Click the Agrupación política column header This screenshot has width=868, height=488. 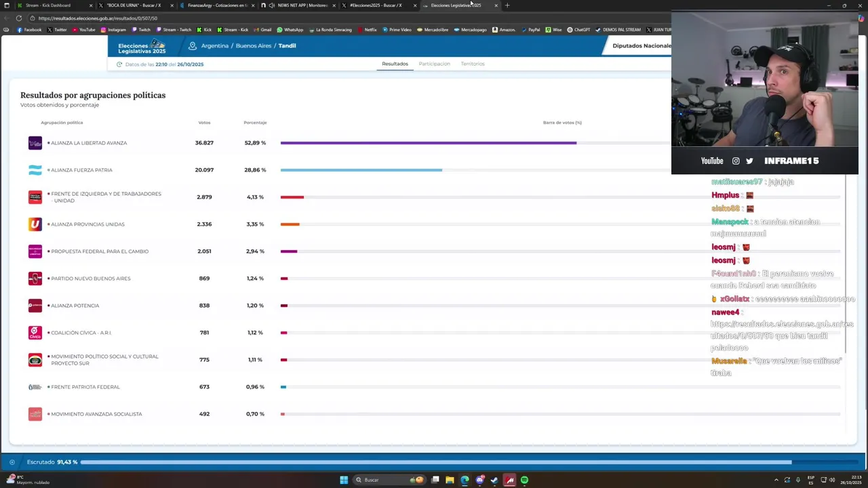[62, 123]
